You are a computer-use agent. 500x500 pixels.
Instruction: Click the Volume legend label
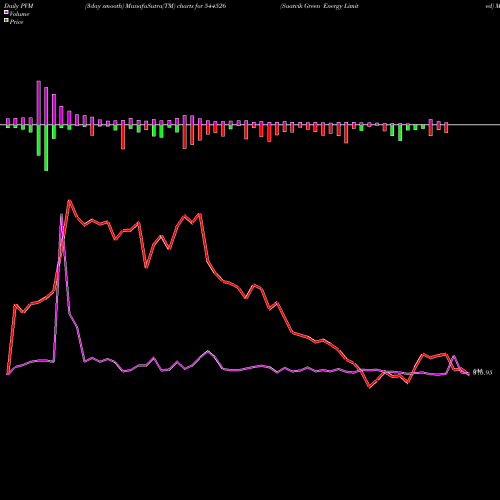[19, 14]
